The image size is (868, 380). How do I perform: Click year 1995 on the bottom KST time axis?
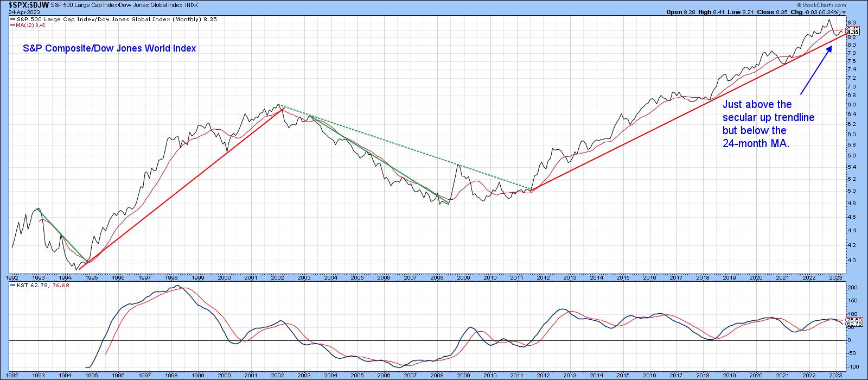(x=91, y=375)
